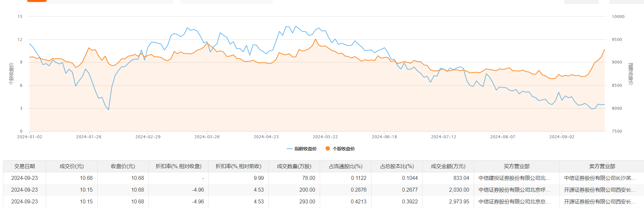Sort by 成交数量(万股) column header
This screenshot has width=644, height=208.
click(x=294, y=166)
